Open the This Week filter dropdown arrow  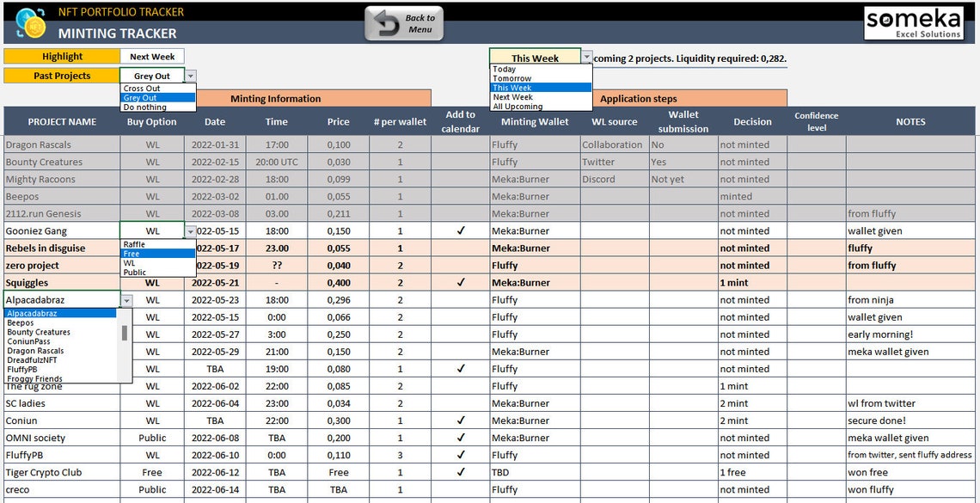[586, 57]
